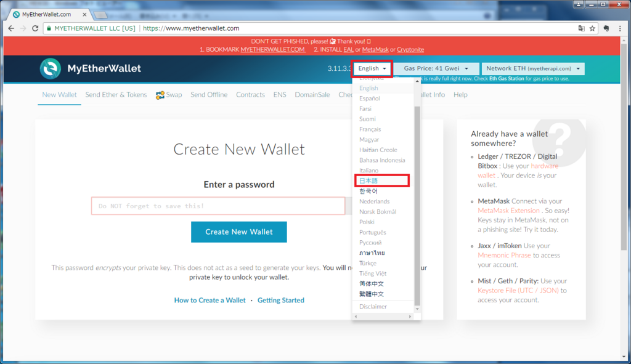Choose 简体中文 in the language list
Image resolution: width=631 pixels, height=364 pixels.
pos(372,283)
